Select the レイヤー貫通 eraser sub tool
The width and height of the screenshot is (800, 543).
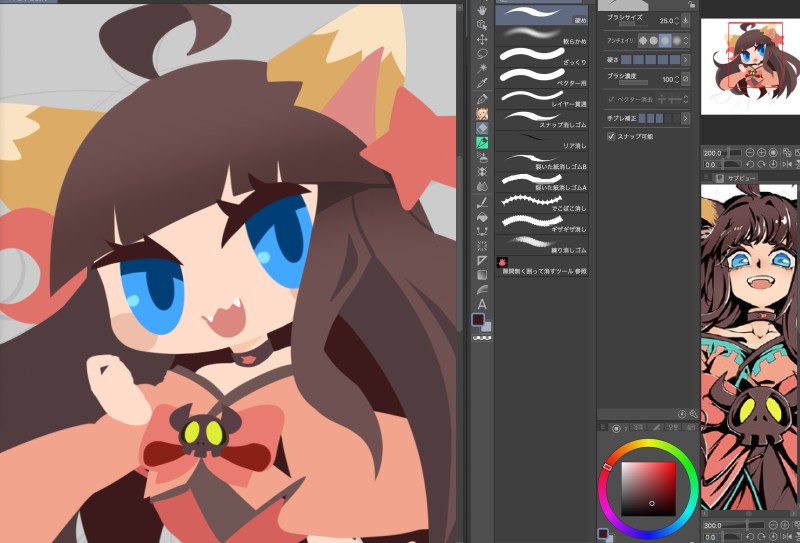tap(542, 98)
